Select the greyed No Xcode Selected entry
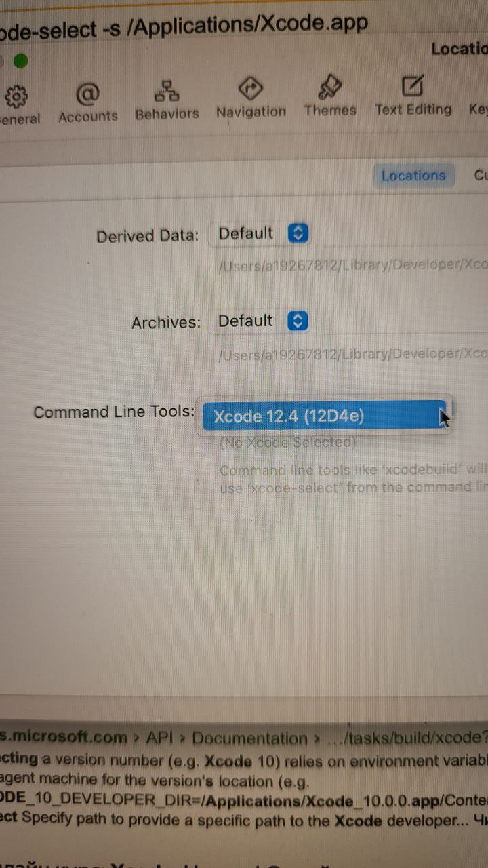Viewport: 488px width, 868px height. [x=288, y=443]
